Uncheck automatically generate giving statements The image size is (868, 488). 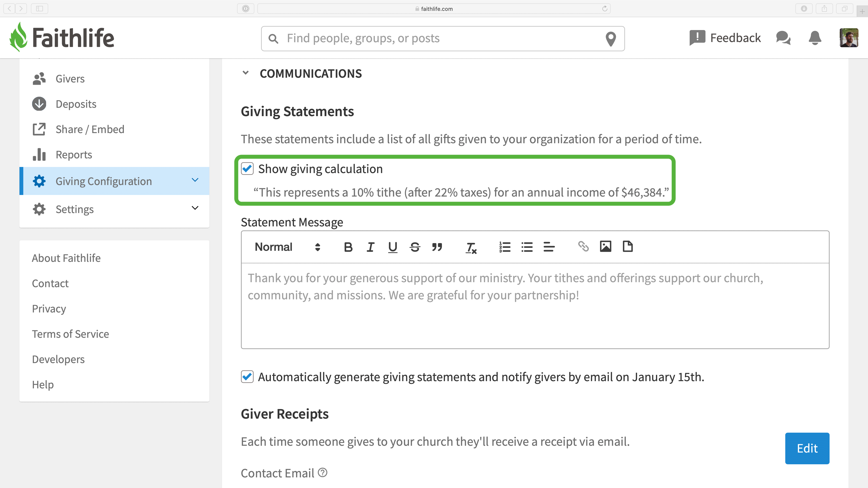[x=247, y=377]
